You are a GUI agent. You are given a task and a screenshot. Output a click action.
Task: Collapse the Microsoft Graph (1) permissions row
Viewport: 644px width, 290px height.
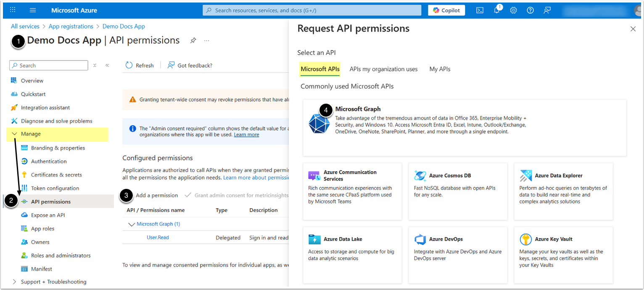click(131, 224)
